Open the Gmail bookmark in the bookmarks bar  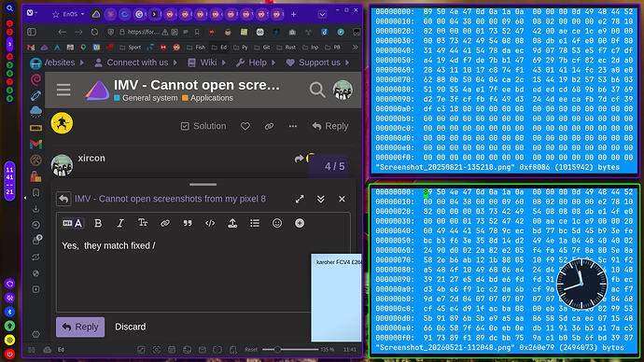31,48
